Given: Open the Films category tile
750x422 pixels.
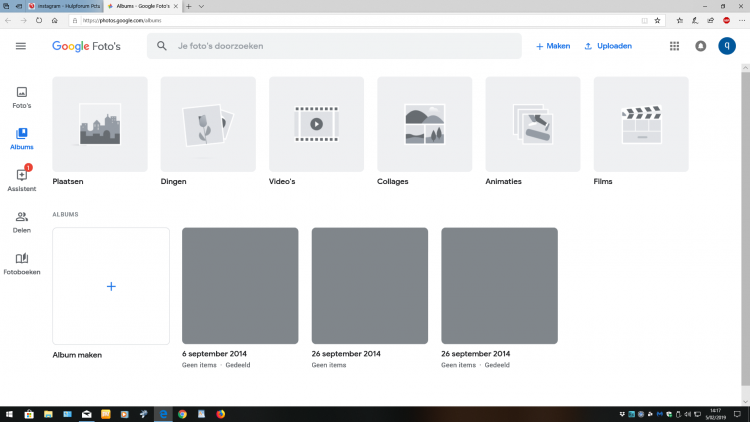Looking at the screenshot, I should pos(641,124).
